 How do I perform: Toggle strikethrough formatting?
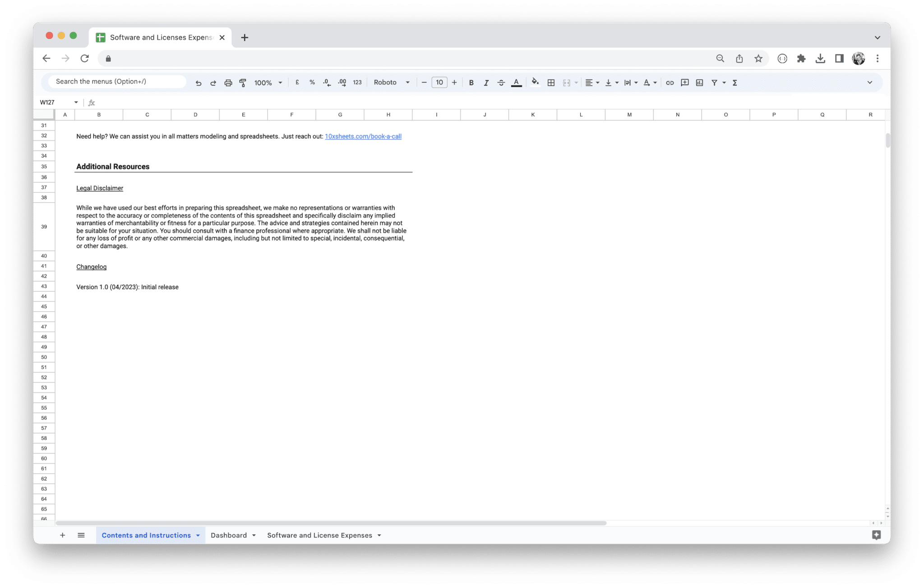coord(501,83)
